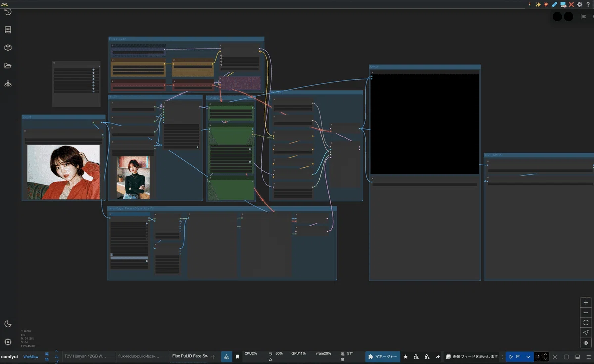Click the batch count number field
This screenshot has width=594, height=364.
coord(539,357)
